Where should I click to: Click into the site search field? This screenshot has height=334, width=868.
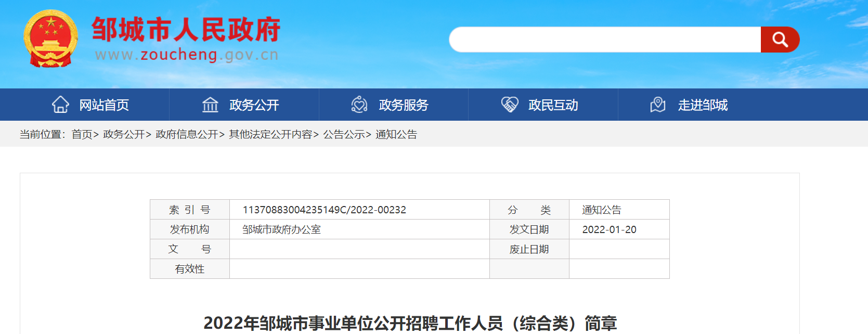605,40
